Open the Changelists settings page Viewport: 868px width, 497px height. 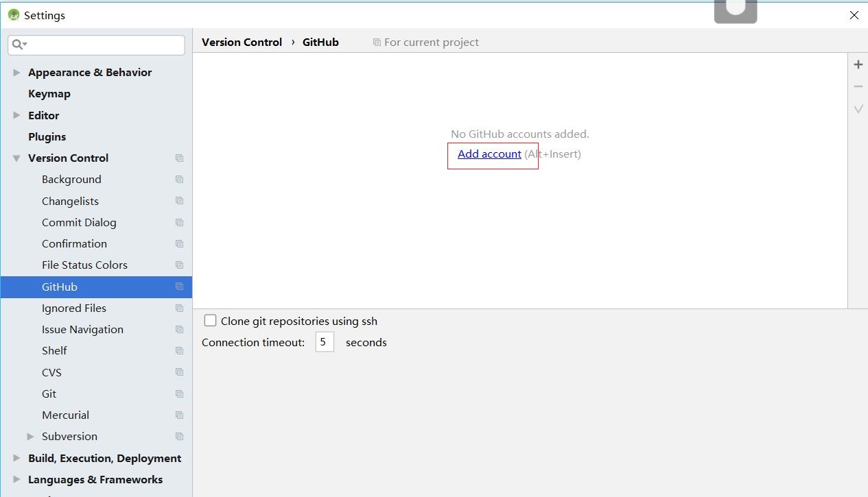click(70, 201)
